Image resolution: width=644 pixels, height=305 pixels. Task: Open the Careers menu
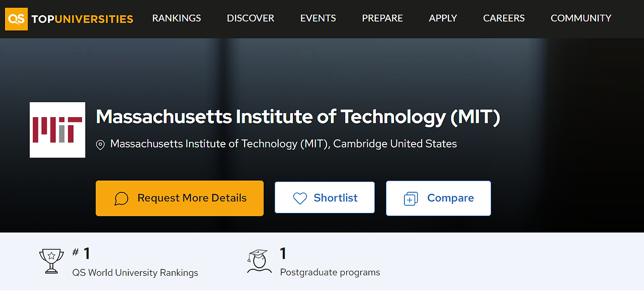click(504, 18)
